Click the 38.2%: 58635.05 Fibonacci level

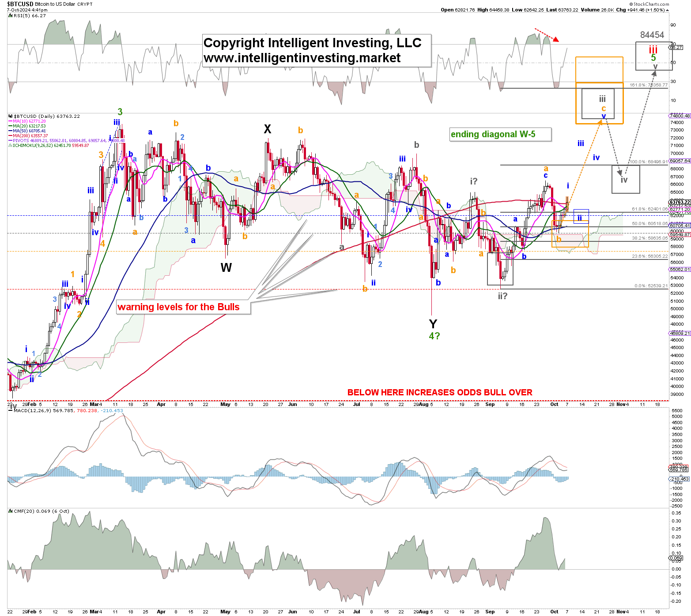coord(650,238)
